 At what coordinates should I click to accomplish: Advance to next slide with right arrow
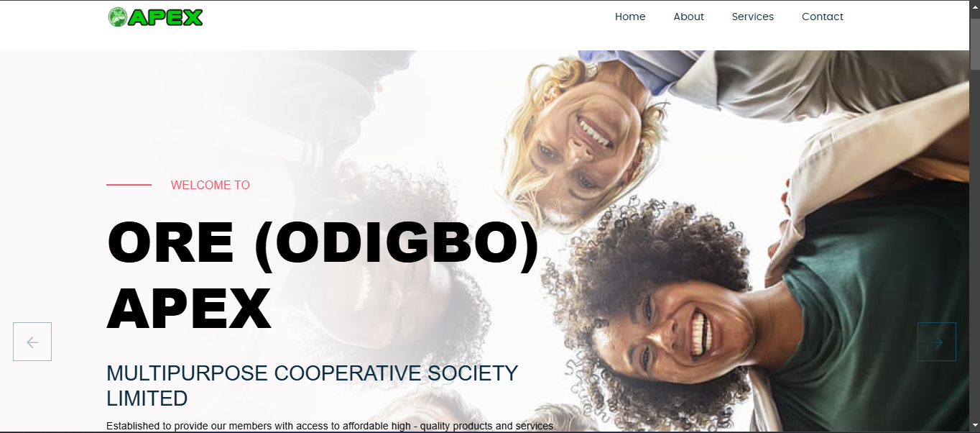[x=937, y=342]
